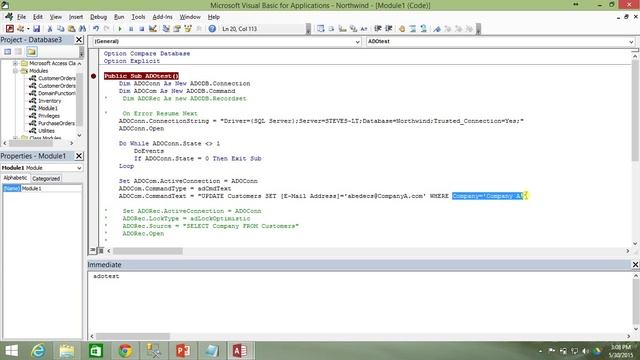
Task: Click the Uncomment Block icon
Action: 424,29
